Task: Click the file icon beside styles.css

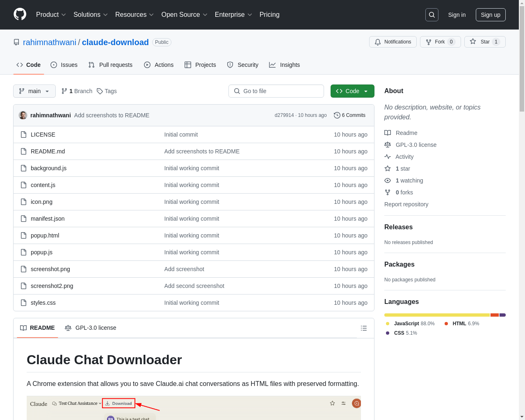Action: [x=24, y=303]
